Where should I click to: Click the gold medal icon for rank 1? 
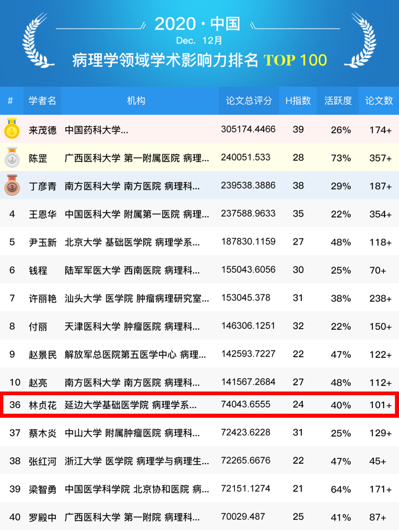coord(12,128)
